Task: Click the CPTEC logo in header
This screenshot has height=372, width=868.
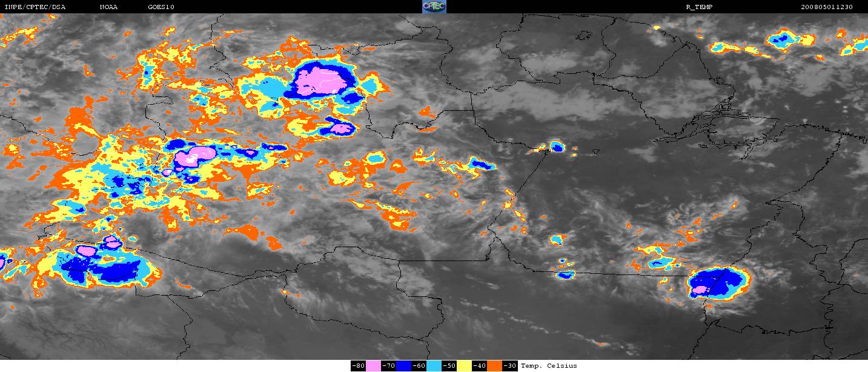Action: click(x=434, y=7)
